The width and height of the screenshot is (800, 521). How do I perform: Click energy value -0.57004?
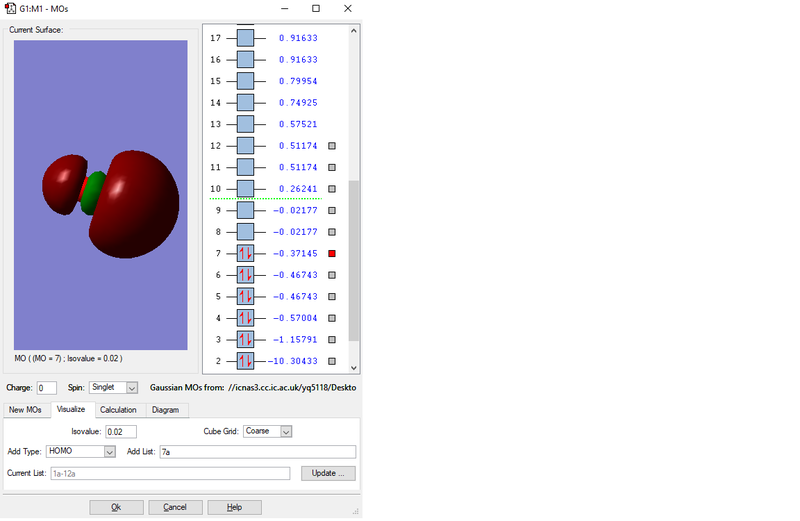pyautogui.click(x=295, y=318)
